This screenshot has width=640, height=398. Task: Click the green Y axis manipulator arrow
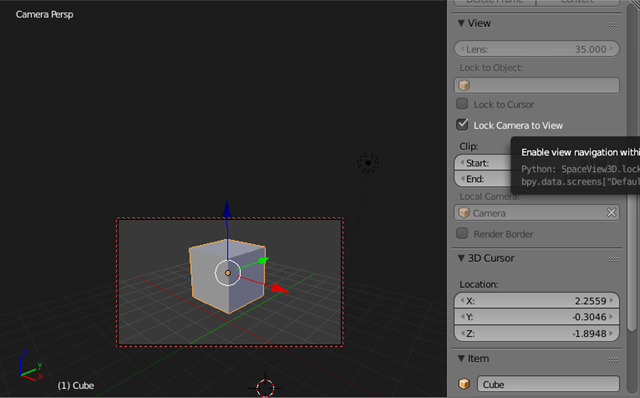tap(263, 260)
